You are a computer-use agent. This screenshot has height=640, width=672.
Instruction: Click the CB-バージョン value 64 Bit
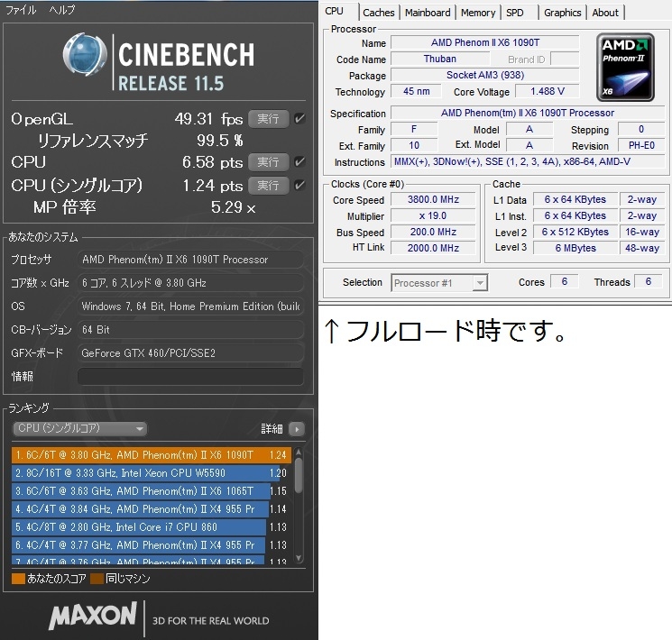(190, 329)
